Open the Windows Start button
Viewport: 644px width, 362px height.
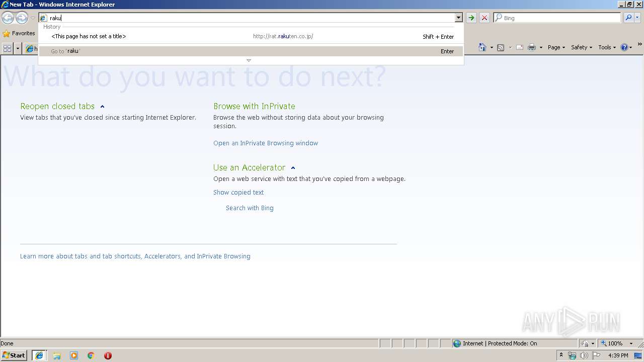pyautogui.click(x=14, y=355)
